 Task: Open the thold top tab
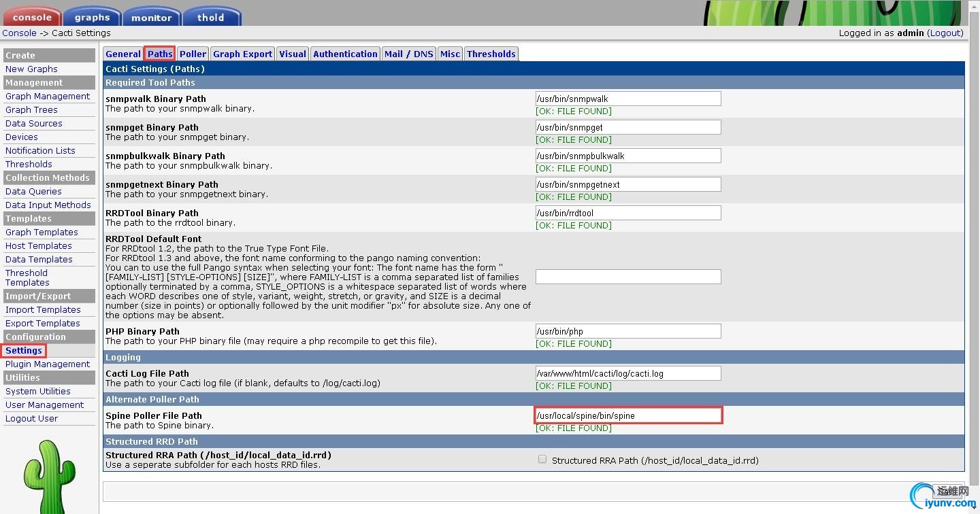(x=212, y=16)
